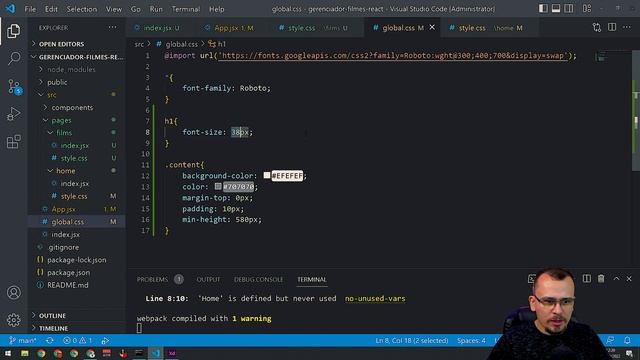
Task: Open notifications bell in status bar
Action: tap(627, 340)
